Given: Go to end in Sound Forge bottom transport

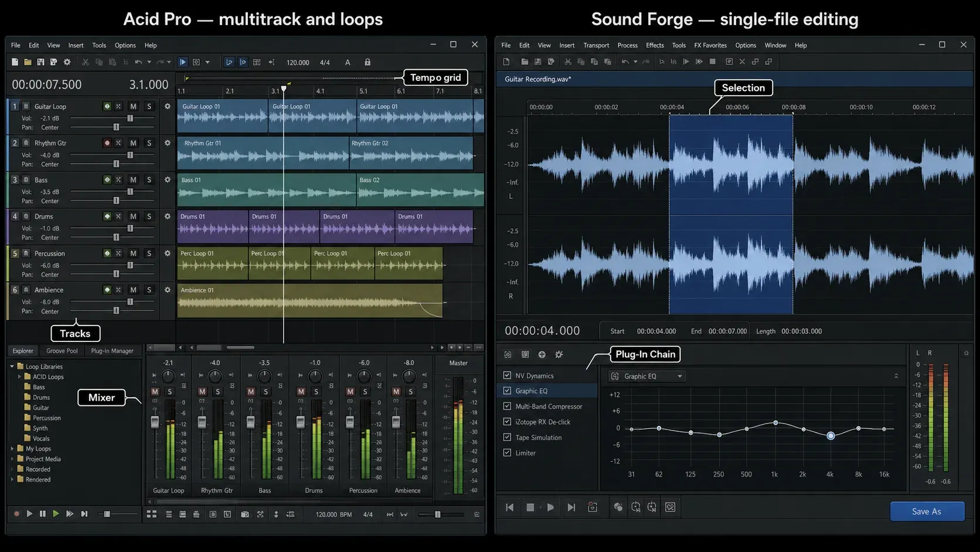Looking at the screenshot, I should click(x=571, y=507).
